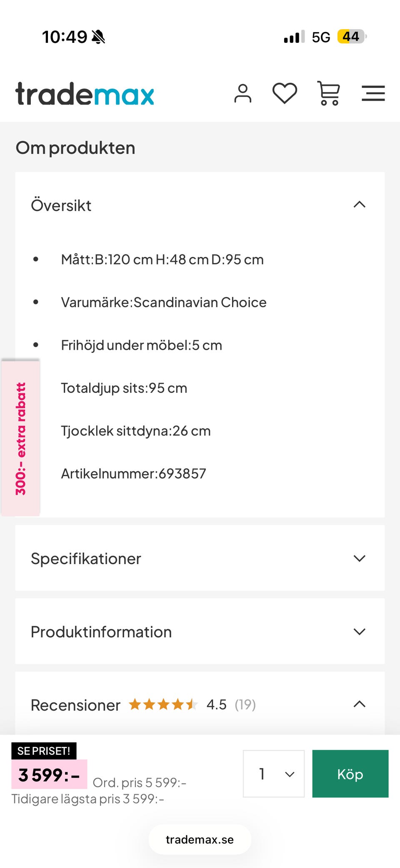Tap the SE PRISET! label
400x868 pixels.
(44, 751)
